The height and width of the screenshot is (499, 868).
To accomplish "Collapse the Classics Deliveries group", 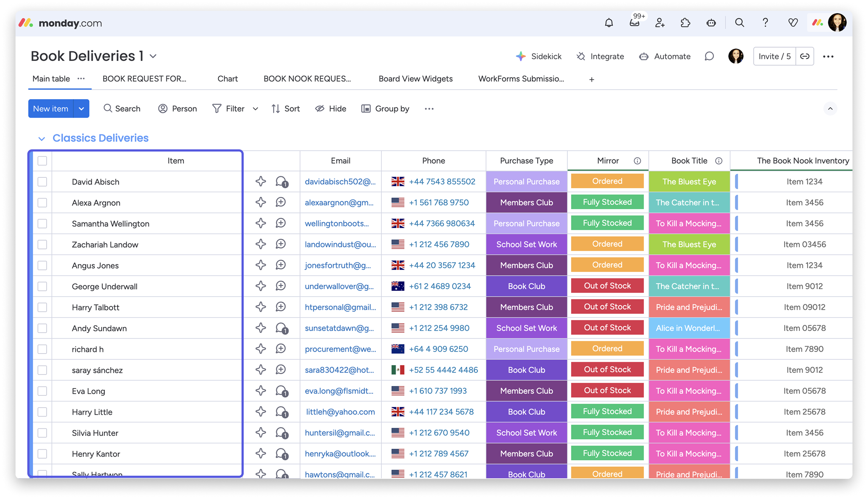I will click(42, 138).
